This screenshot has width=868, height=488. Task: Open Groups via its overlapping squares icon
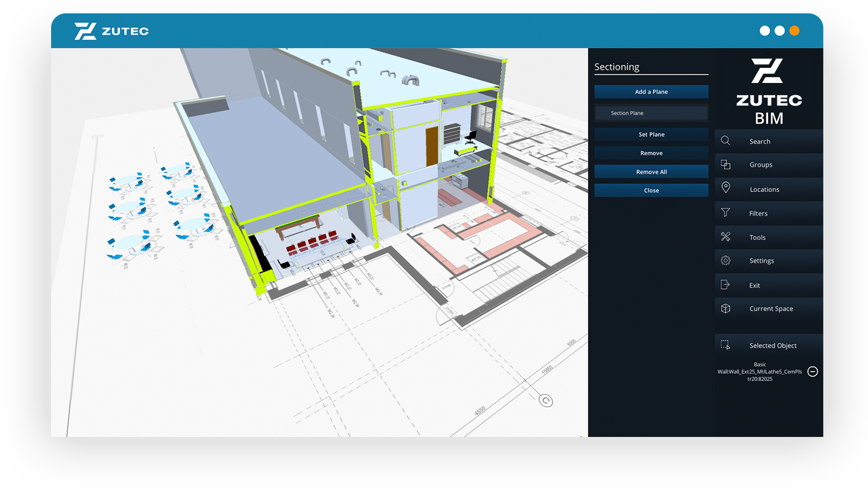coord(725,165)
